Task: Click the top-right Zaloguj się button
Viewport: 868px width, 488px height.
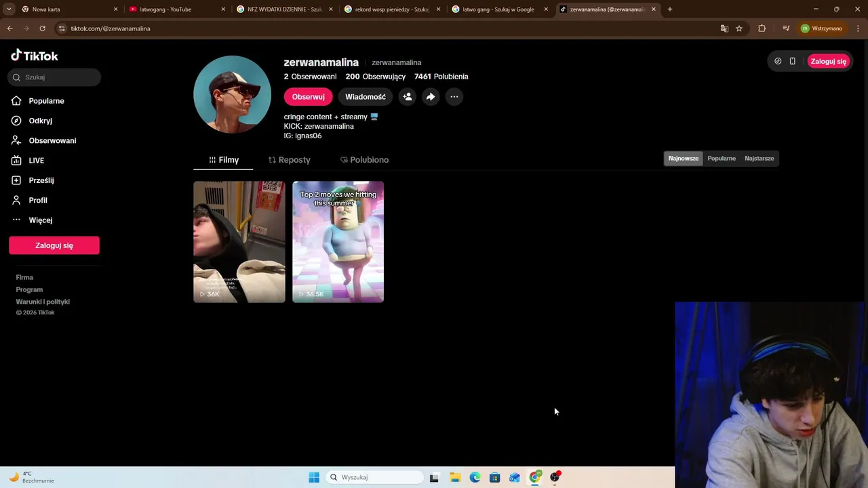Action: click(x=828, y=61)
